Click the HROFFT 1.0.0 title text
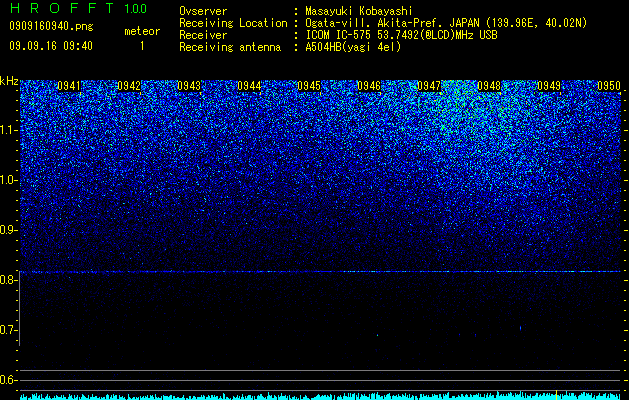 pyautogui.click(x=78, y=8)
